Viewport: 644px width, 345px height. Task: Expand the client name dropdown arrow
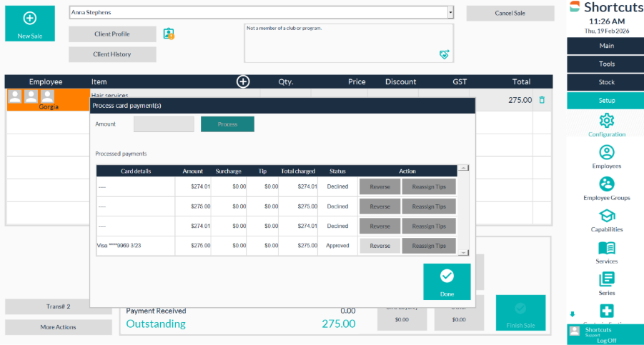[450, 12]
